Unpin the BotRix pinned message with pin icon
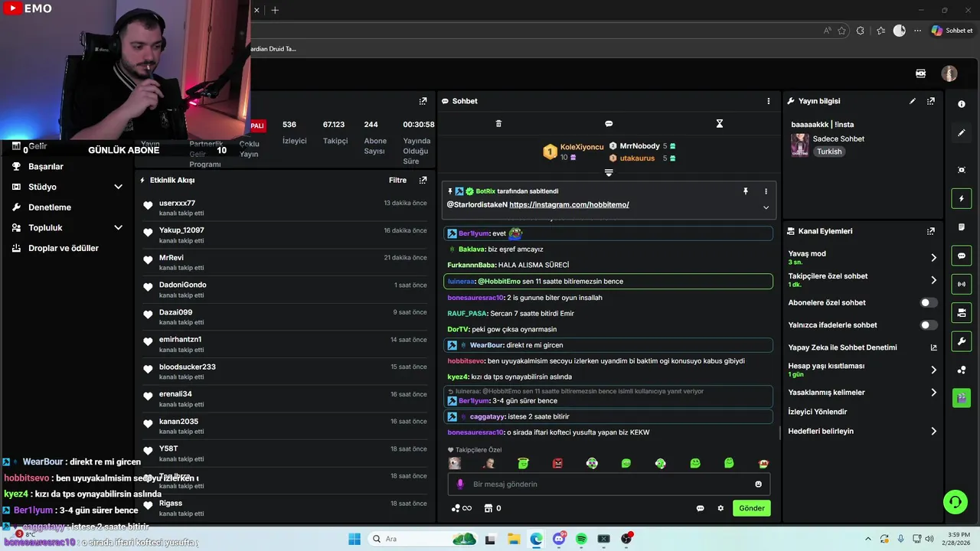980x551 pixels. 745,191
